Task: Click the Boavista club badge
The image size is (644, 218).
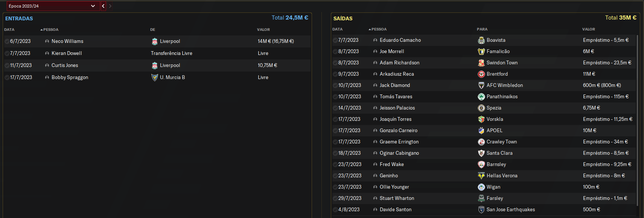Action: 481,40
